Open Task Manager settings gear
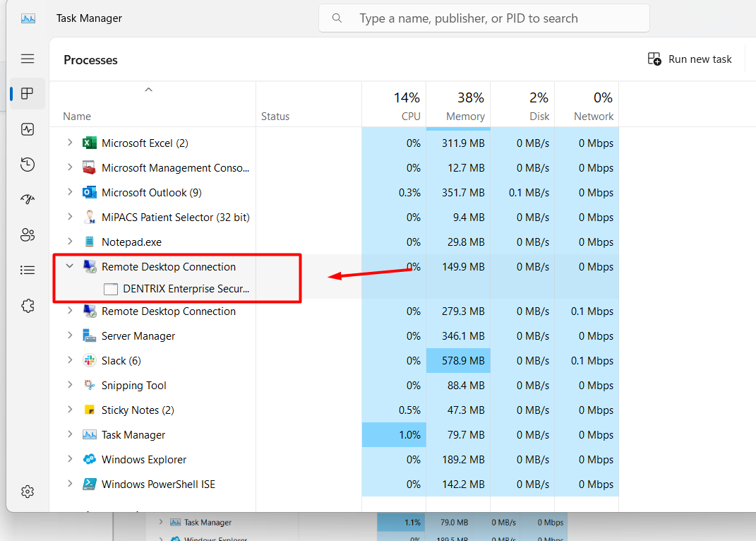 pos(28,492)
